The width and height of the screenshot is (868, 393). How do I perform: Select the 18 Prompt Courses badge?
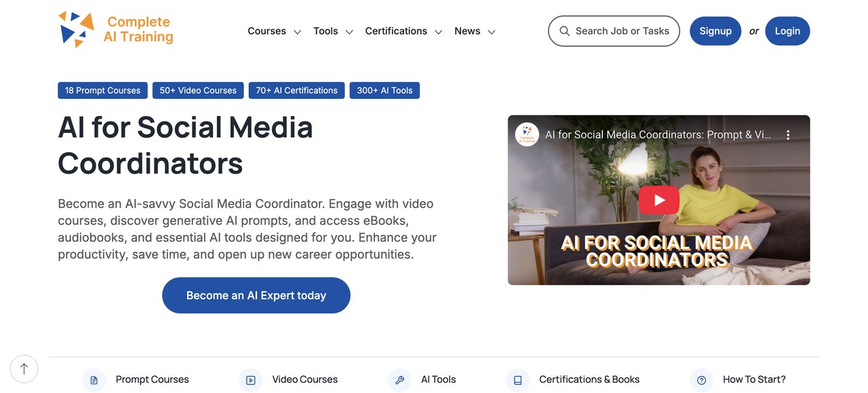click(102, 90)
